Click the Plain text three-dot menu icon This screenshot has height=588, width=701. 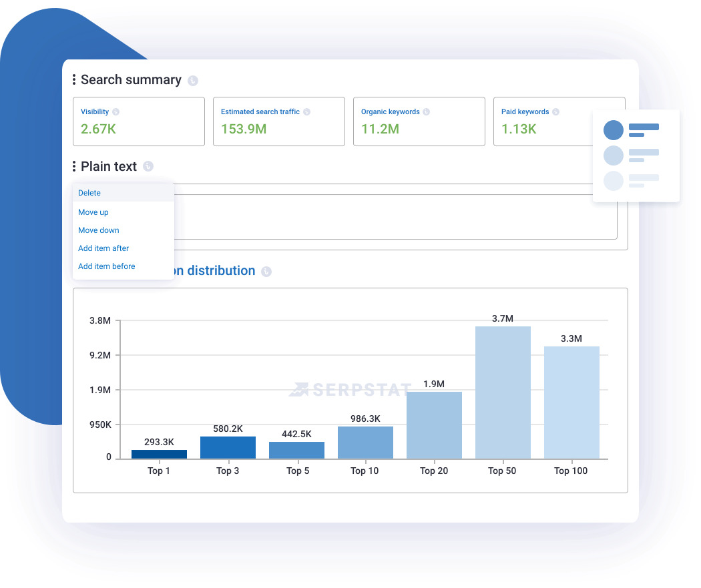(x=74, y=167)
